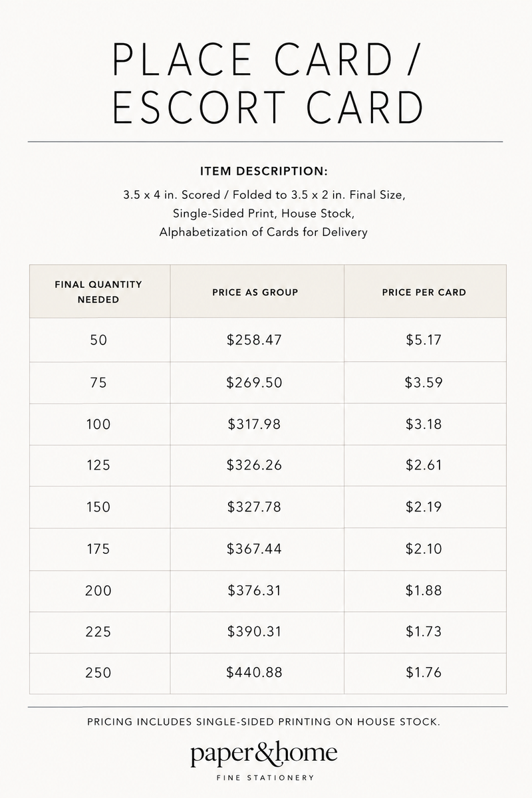The height and width of the screenshot is (798, 532).
Task: Click the paper&home logo
Action: click(264, 761)
